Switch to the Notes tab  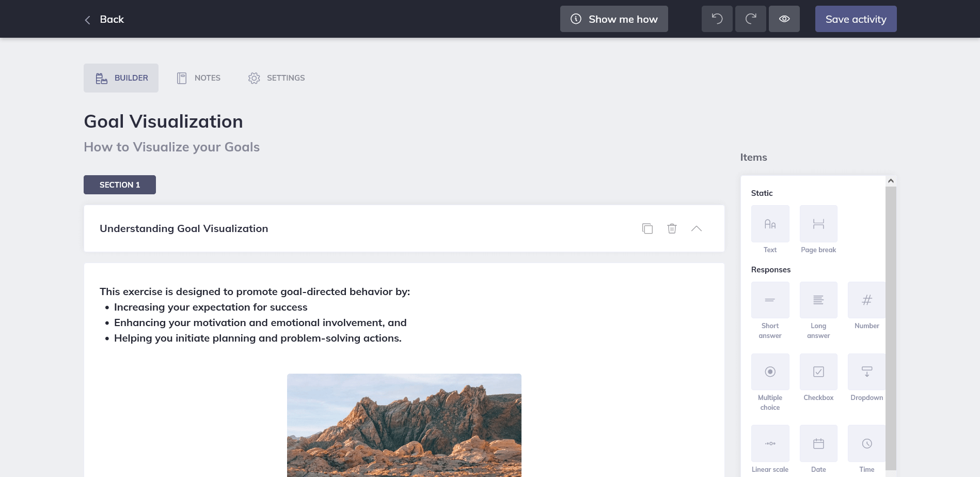click(198, 78)
